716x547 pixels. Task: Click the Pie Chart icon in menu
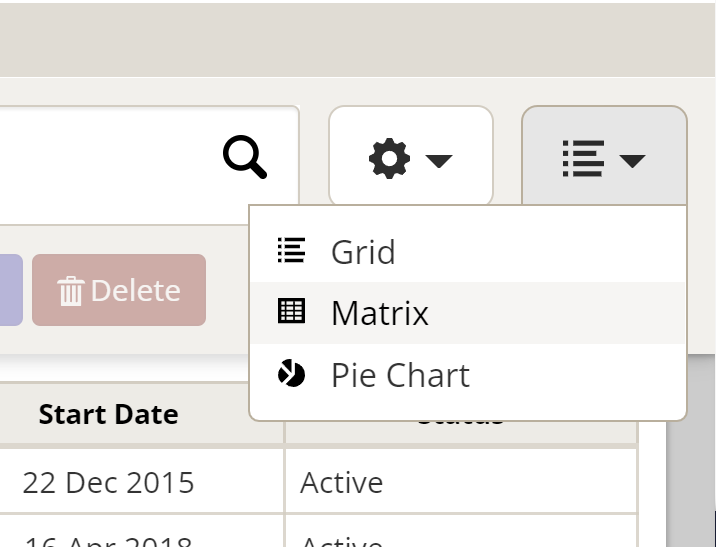click(x=291, y=375)
